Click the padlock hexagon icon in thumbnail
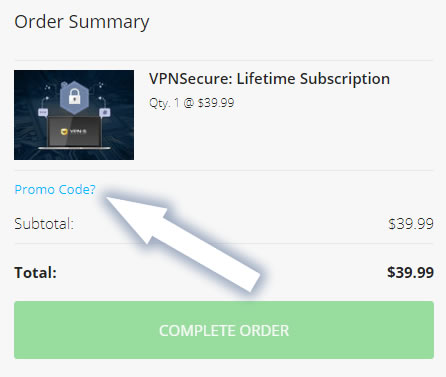The width and height of the screenshot is (446, 377). click(x=74, y=96)
